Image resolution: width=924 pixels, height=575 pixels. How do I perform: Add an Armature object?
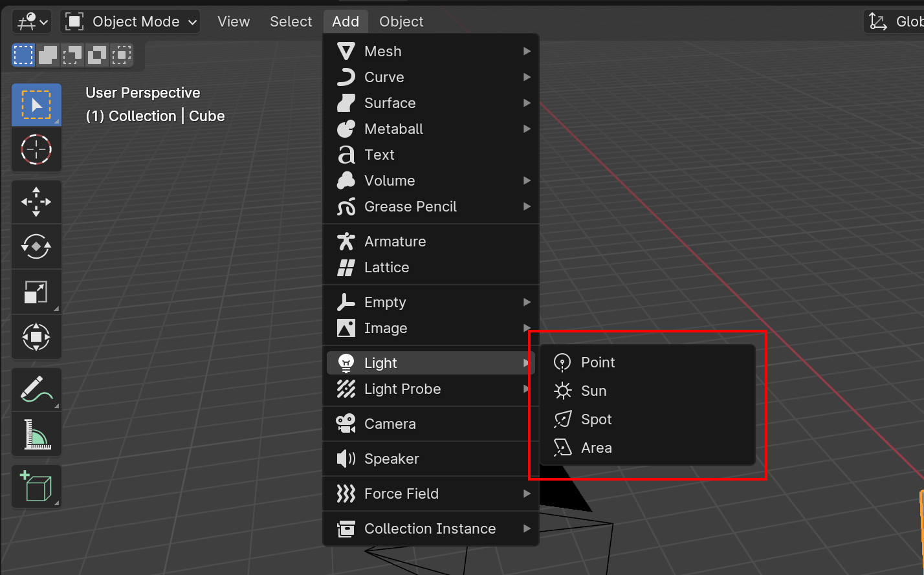432,241
